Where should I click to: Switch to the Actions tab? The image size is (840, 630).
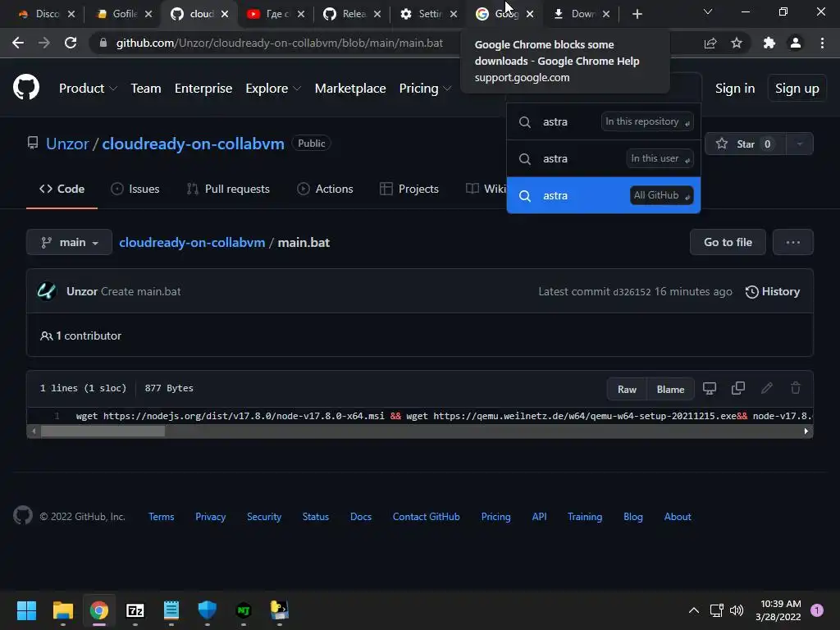325,189
